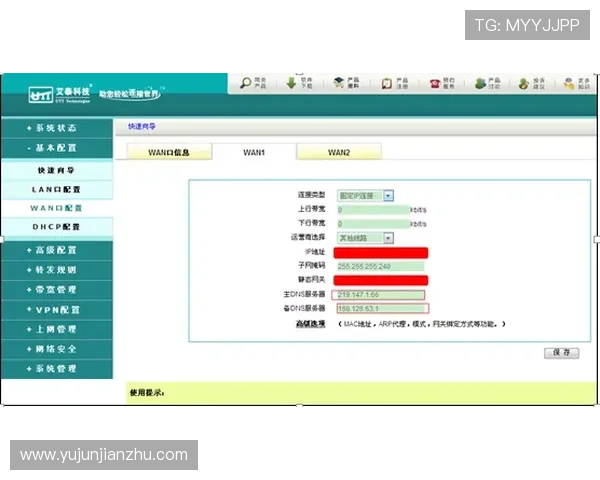
Task: Expand 系统管理 menu section
Action: click(57, 369)
